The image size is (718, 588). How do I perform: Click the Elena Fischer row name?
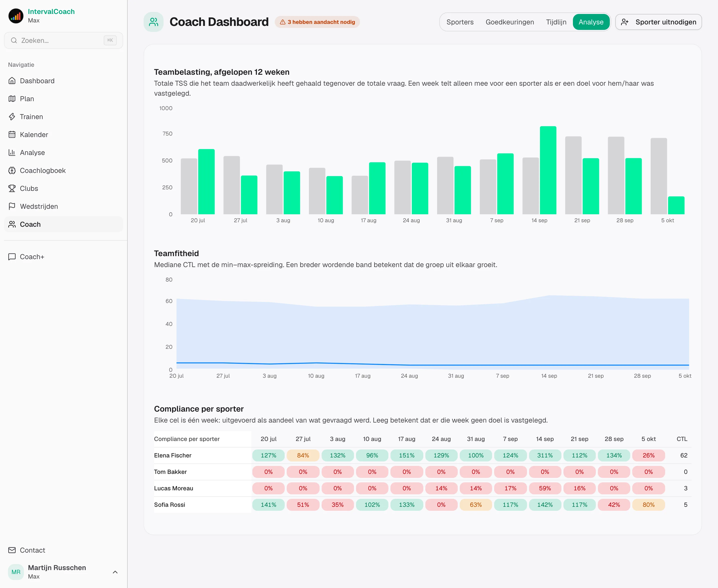[173, 455]
